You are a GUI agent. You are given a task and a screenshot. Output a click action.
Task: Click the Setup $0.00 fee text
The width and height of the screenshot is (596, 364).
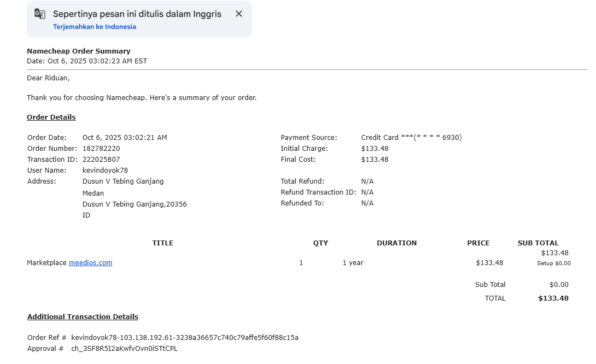pyautogui.click(x=553, y=263)
